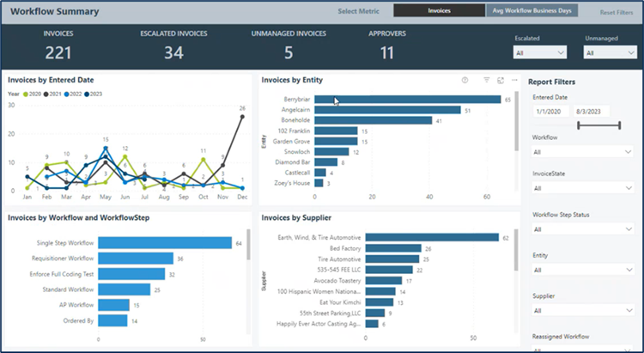Viewport: 644px width, 353px height.
Task: Click the Zoey's House entity label
Action: (293, 183)
